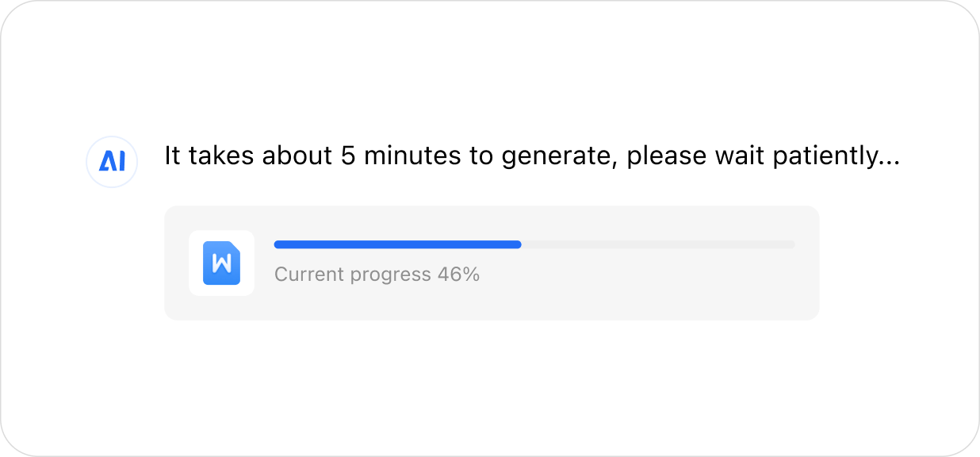Click the AI assistant avatar icon
This screenshot has width=980, height=457.
tap(112, 162)
